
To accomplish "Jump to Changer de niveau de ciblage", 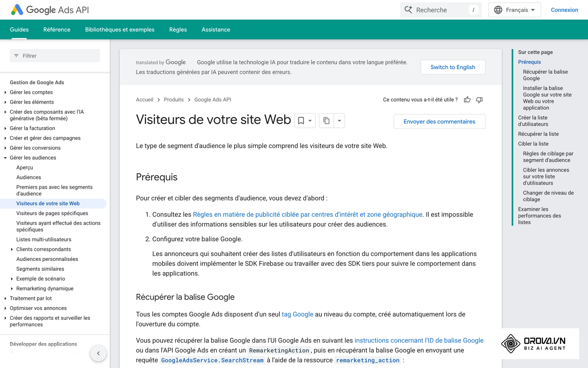I will click(548, 196).
